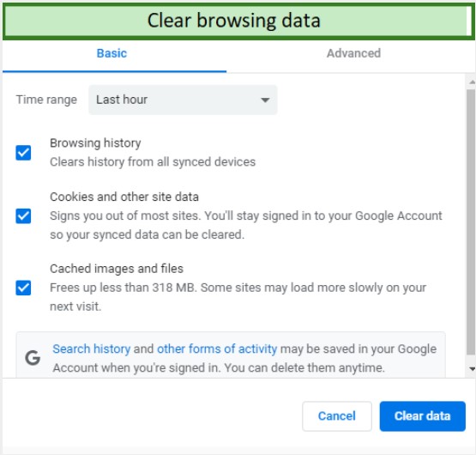
Task: Uncheck Cookies and other site data
Action: tap(23, 216)
